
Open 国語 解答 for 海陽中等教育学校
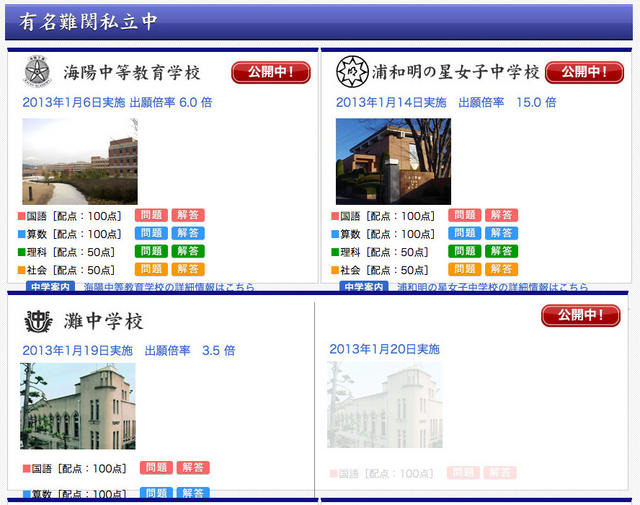tap(188, 215)
